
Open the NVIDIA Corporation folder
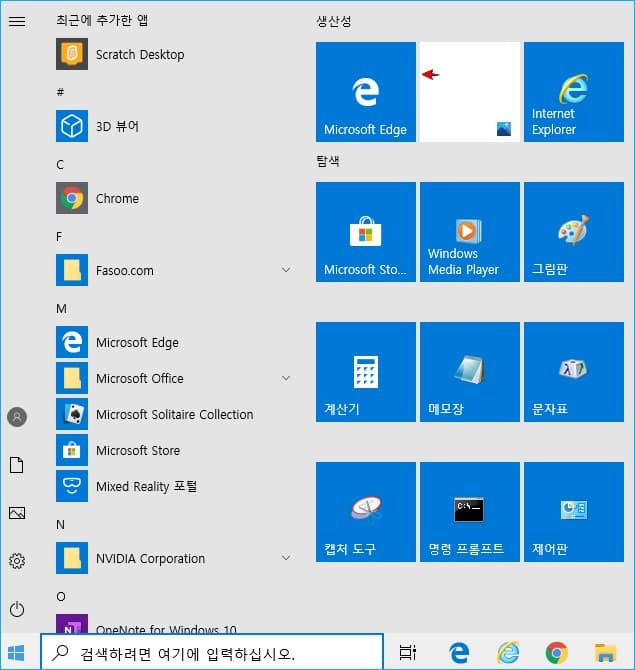tap(175, 558)
